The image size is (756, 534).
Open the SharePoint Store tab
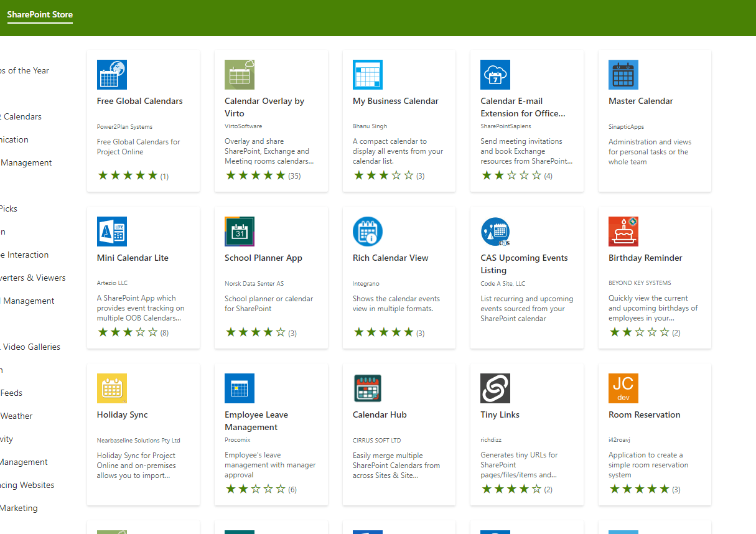pos(40,14)
